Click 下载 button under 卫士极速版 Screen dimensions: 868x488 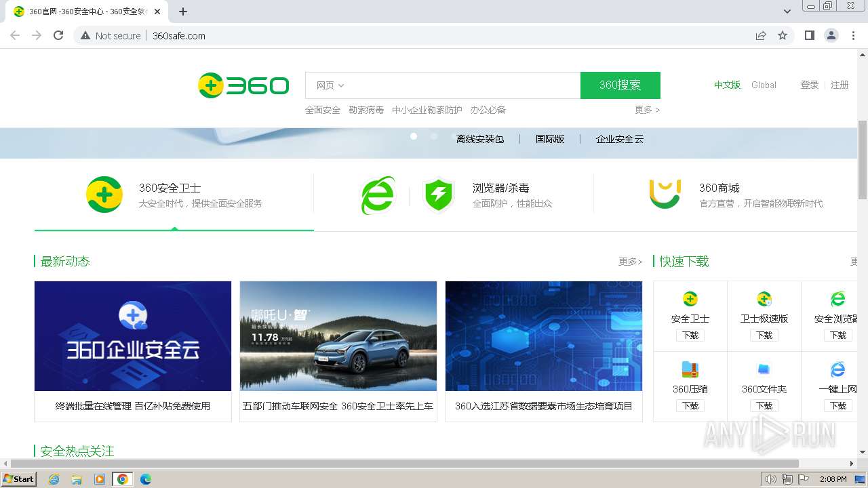[x=764, y=335]
